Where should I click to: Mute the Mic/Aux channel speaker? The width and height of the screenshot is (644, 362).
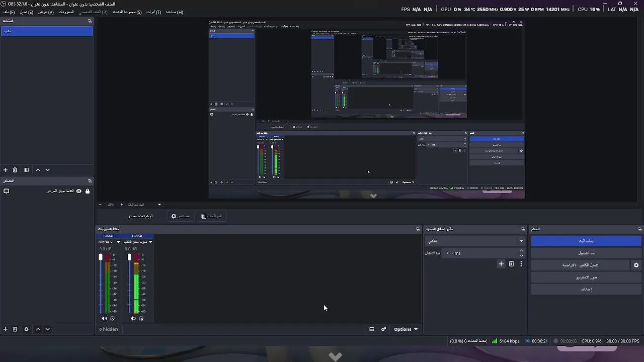point(104,318)
